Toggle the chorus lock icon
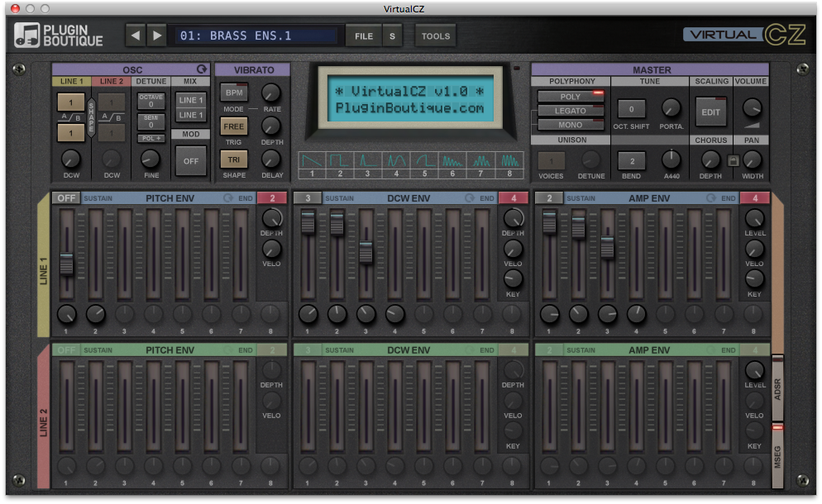 coord(732,160)
